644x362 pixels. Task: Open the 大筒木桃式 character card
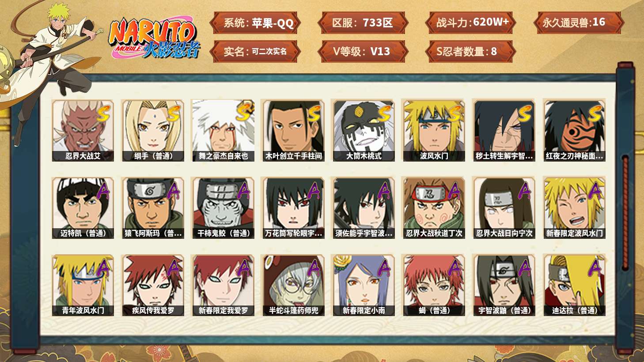click(364, 130)
